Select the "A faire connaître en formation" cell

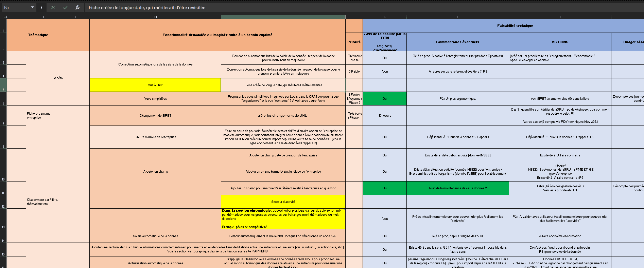point(560,236)
